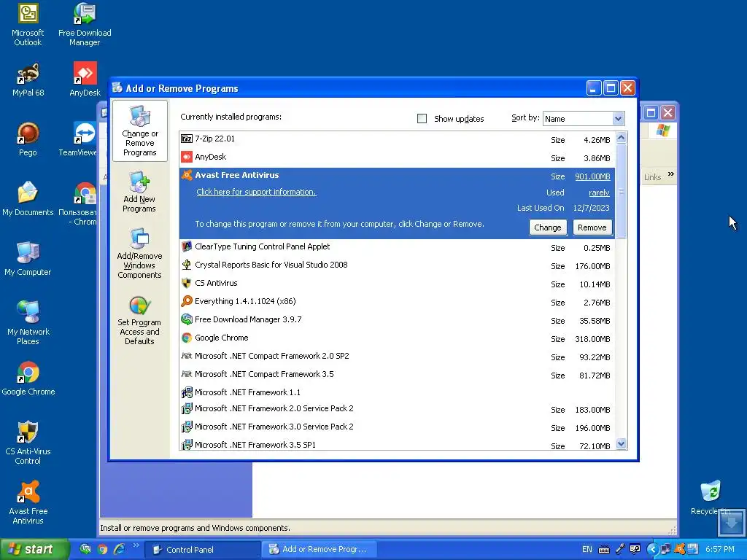The height and width of the screenshot is (560, 747).
Task: Click ClearType Tuning Control Panel Applet icon
Action: click(187, 246)
